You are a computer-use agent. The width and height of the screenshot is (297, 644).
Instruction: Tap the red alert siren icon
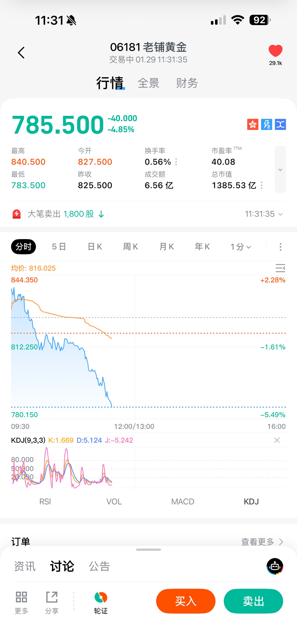click(x=17, y=214)
